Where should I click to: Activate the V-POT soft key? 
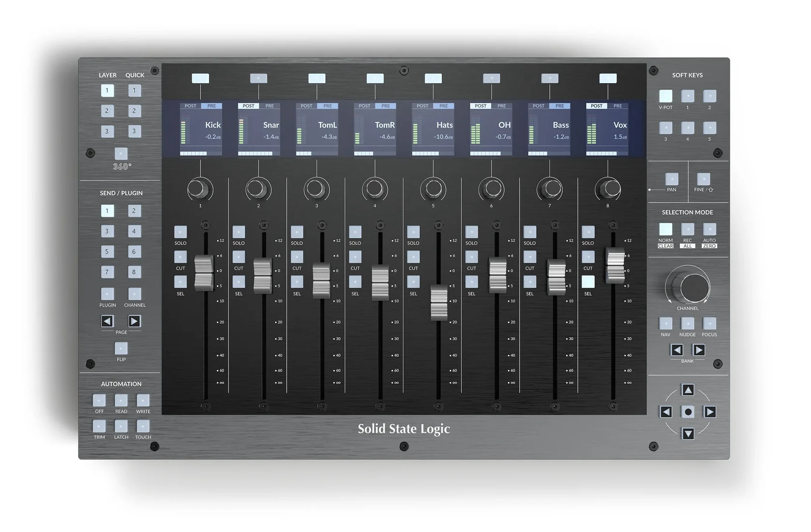[x=666, y=96]
